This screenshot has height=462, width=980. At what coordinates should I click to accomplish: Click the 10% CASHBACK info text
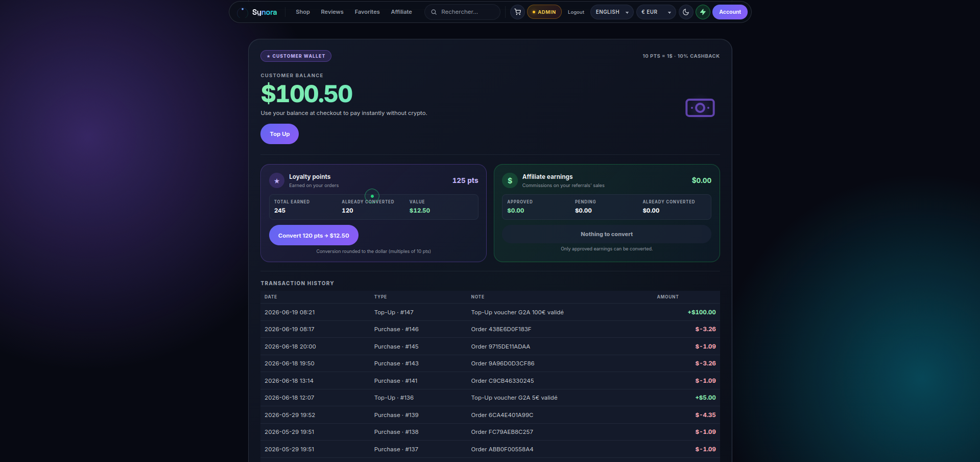698,56
